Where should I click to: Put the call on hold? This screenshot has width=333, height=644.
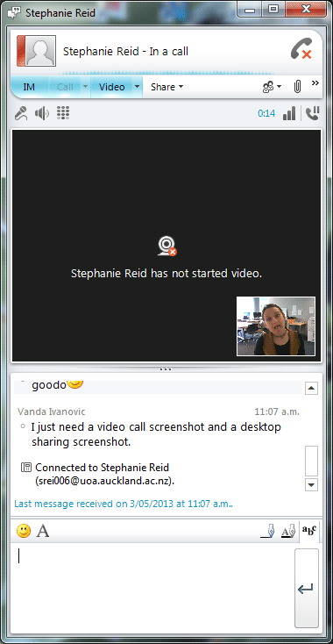(313, 113)
